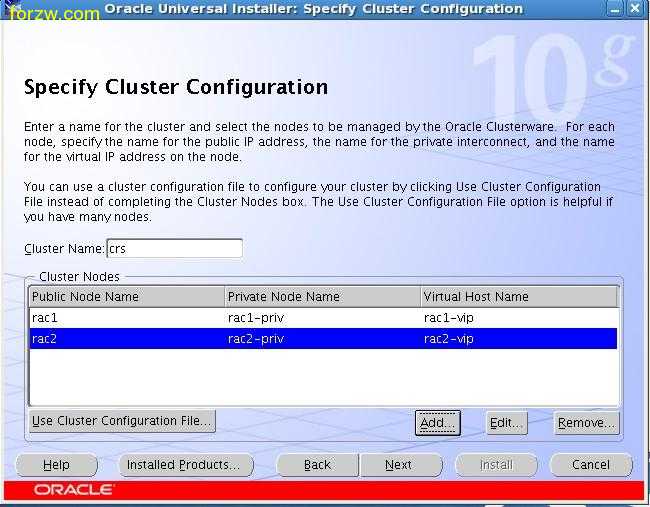Viewport: 650px width, 507px height.
Task: Go Back to previous installer step
Action: point(317,465)
